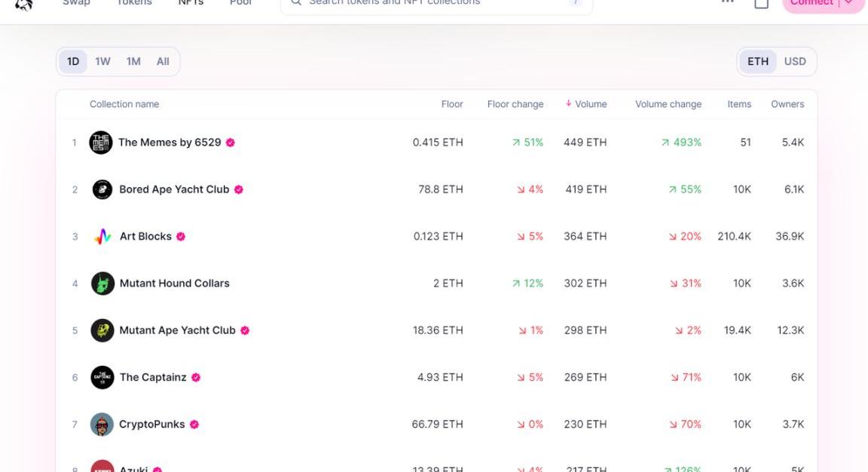Image resolution: width=868 pixels, height=472 pixels.
Task: Sort by the Volume change column header
Action: [x=668, y=104]
